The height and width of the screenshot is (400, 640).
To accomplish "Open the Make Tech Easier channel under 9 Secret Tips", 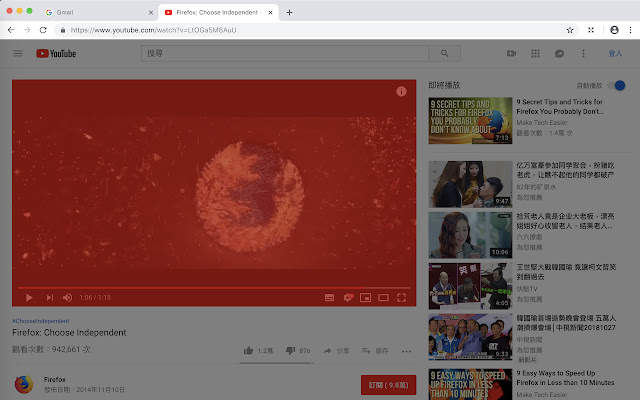I will 542,122.
